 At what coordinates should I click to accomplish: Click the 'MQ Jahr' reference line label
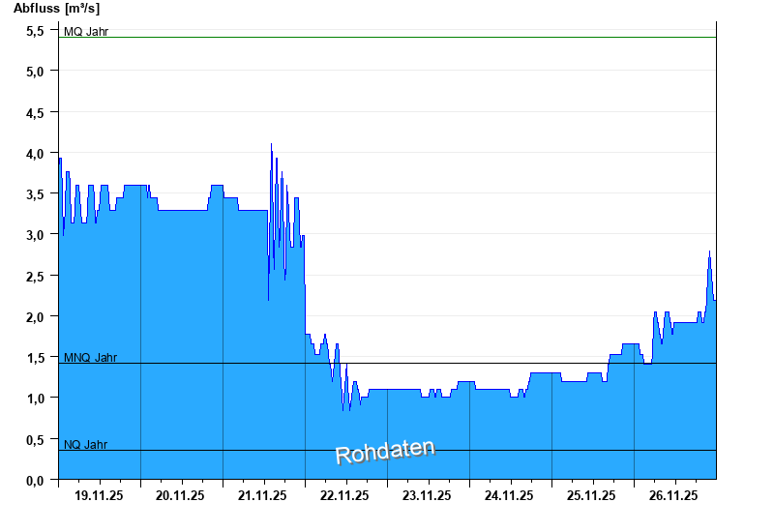pos(86,31)
